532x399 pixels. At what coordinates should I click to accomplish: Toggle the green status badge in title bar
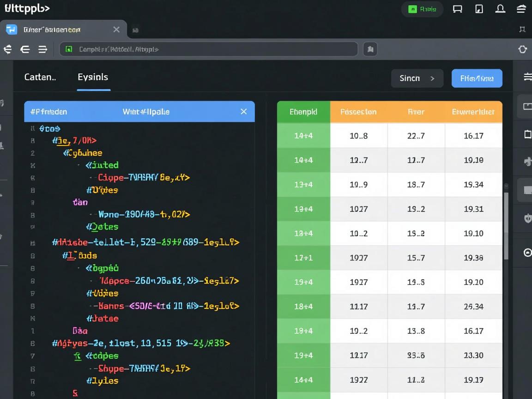(x=422, y=9)
